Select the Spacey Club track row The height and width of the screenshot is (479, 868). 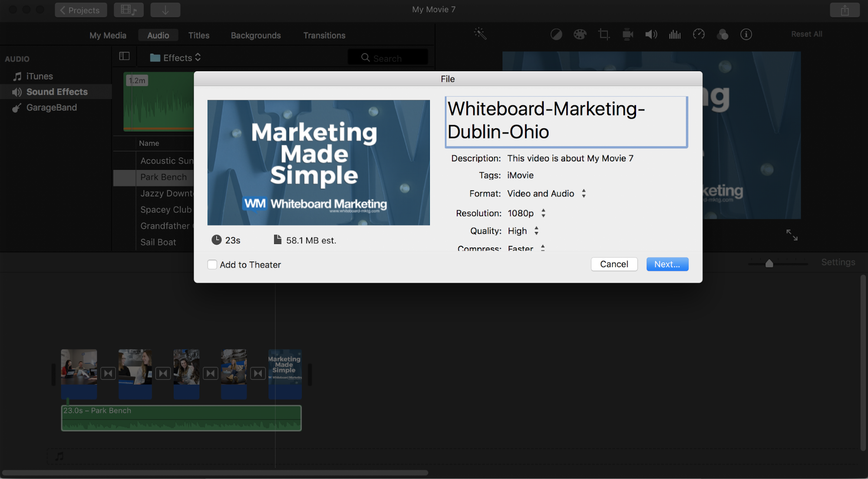pyautogui.click(x=154, y=210)
